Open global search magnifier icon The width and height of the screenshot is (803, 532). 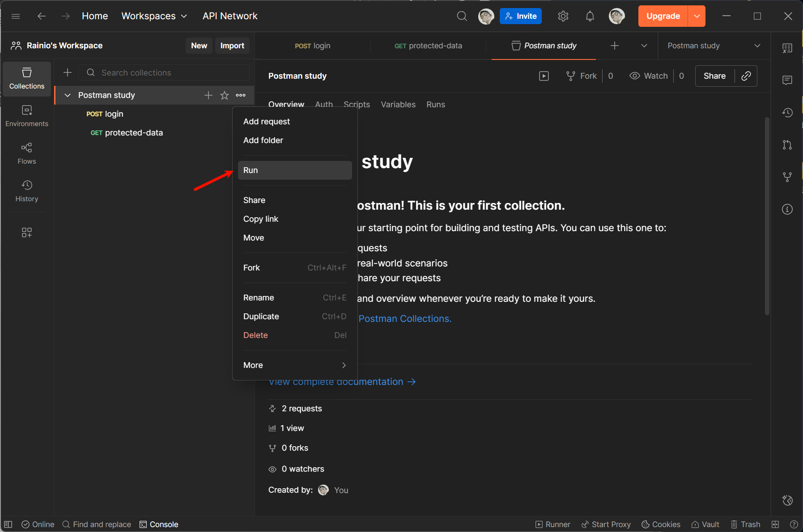tap(462, 16)
